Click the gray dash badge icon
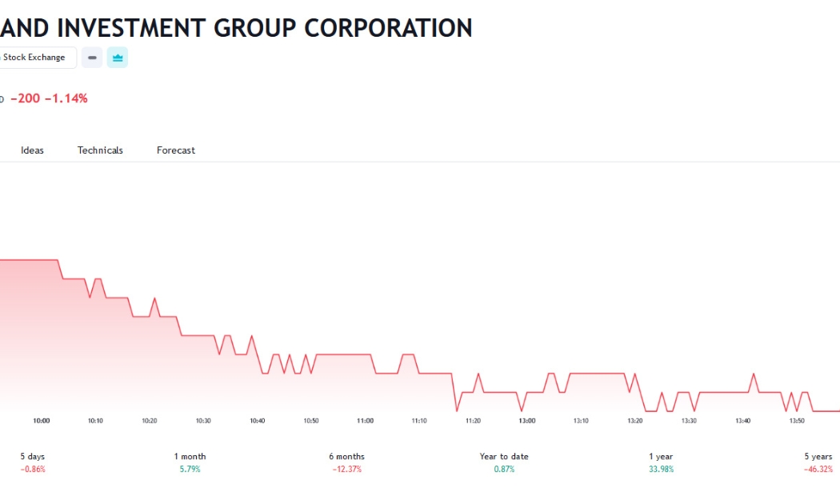This screenshot has height=504, width=840. (x=92, y=58)
